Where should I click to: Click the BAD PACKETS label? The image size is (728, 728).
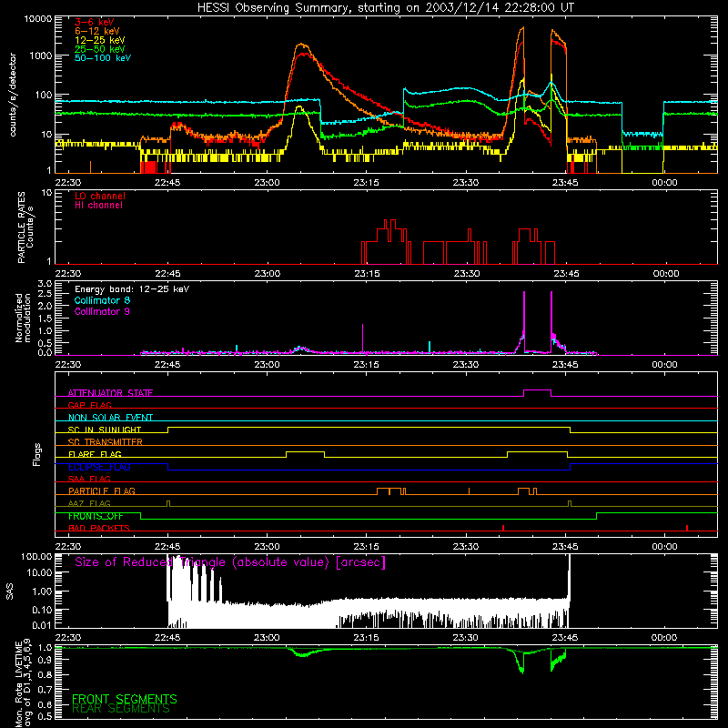pos(99,528)
